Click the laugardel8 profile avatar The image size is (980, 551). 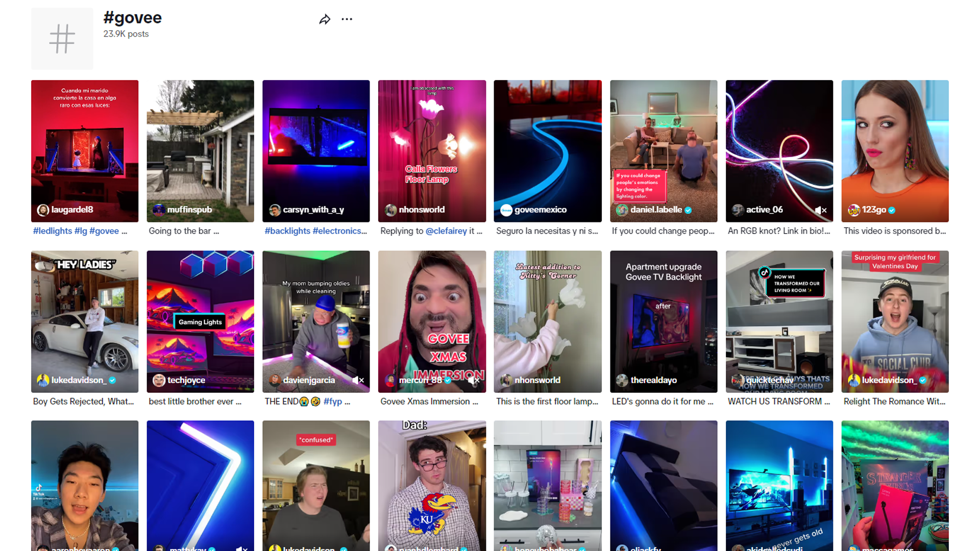[43, 210]
